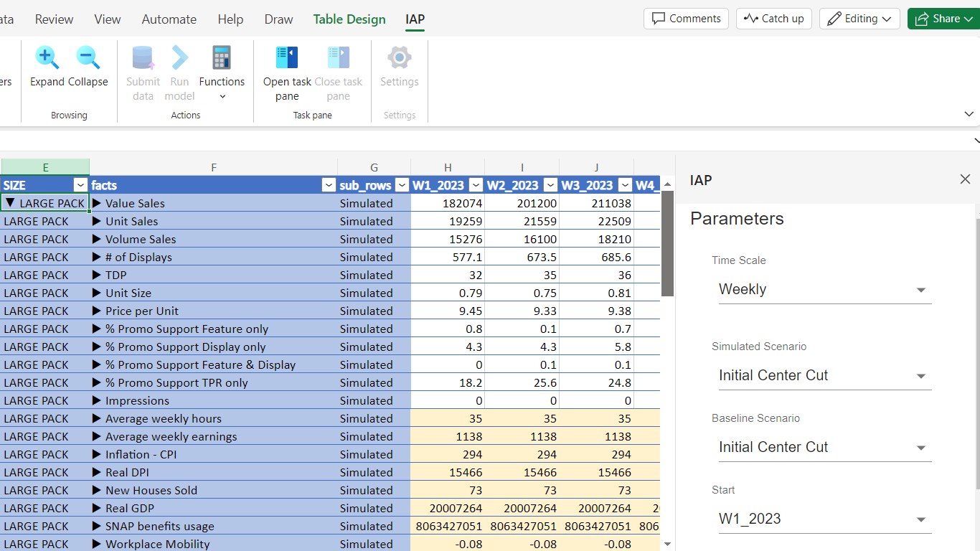Click the Expand magnifier icon
The width and height of the screenshot is (980, 551).
pyautogui.click(x=47, y=58)
